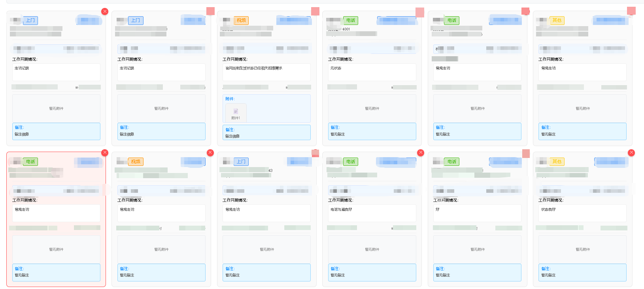Click the work status field reading 无状态
The height and width of the screenshot is (289, 644).
(372, 72)
